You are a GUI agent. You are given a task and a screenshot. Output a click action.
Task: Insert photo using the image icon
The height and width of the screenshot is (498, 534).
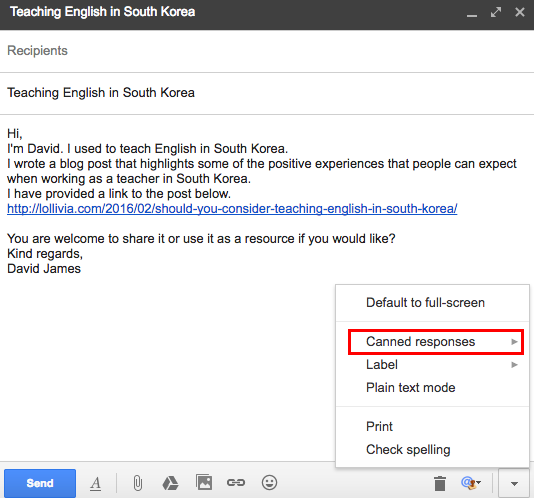pos(204,482)
